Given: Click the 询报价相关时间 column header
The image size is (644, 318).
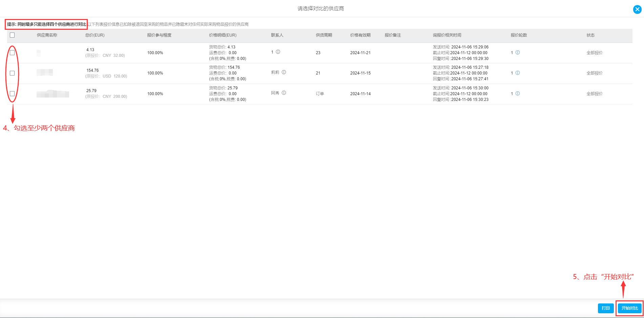Looking at the screenshot, I should point(447,35).
